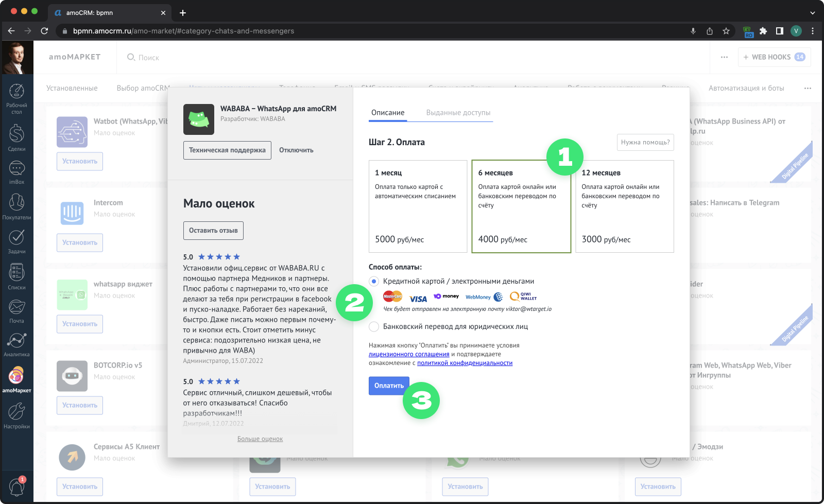
Task: Open the three-dot menu beside WEB HOOKS
Action: pos(724,57)
